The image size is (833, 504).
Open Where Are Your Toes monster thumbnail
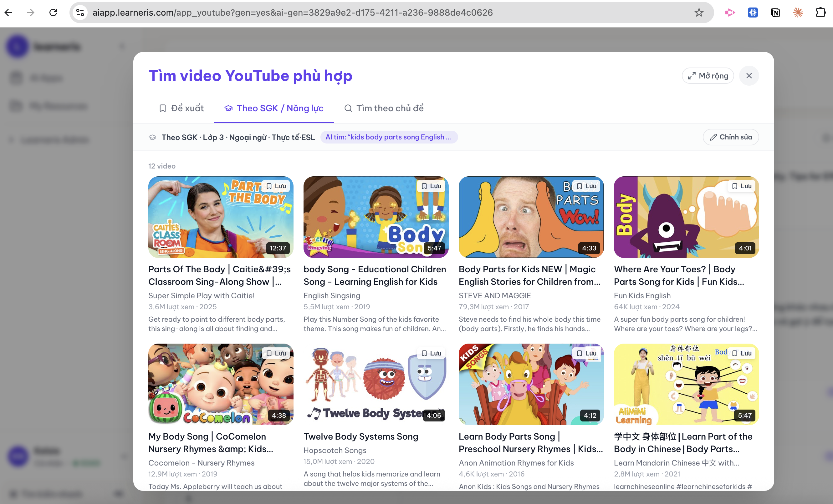pyautogui.click(x=686, y=217)
